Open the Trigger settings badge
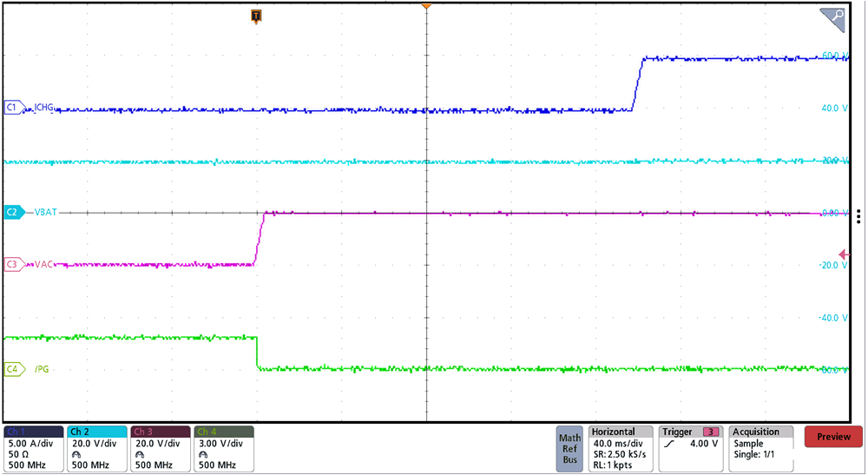The image size is (868, 475). tap(691, 448)
